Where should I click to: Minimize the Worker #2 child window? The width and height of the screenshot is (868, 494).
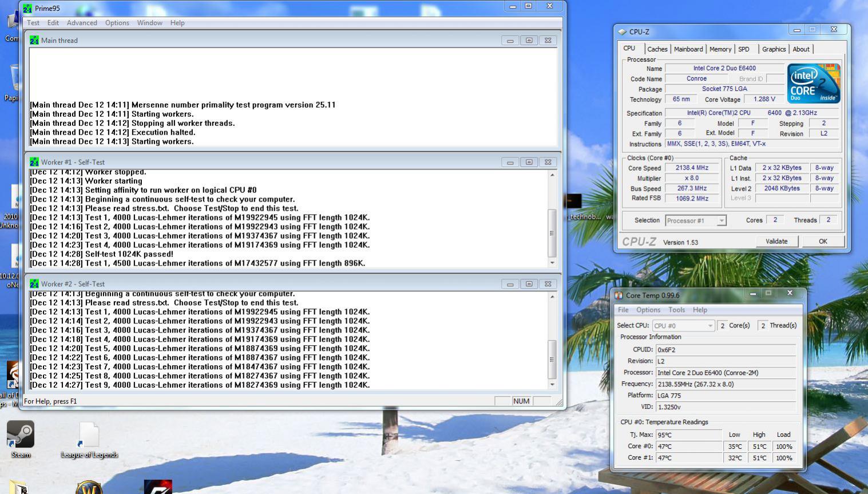point(510,284)
